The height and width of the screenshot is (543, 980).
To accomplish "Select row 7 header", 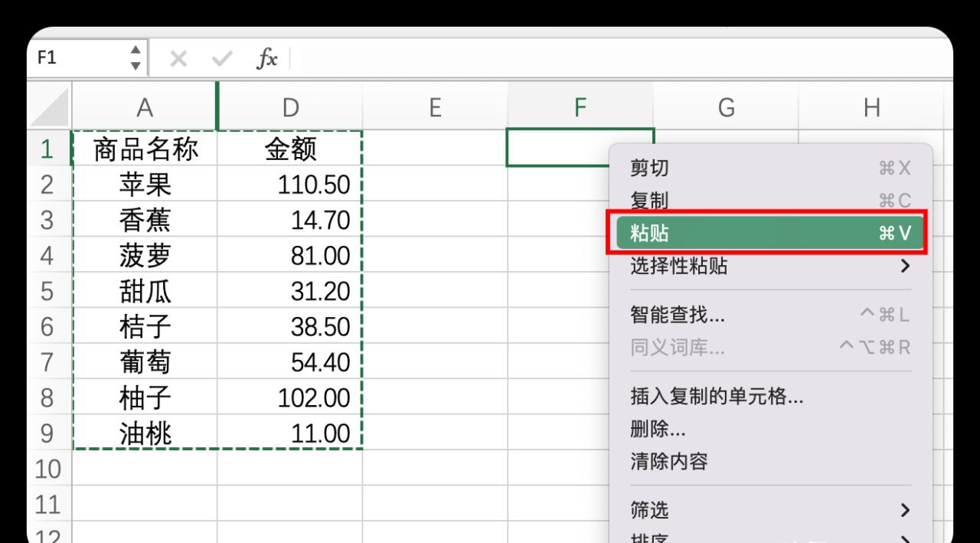I will coord(47,362).
